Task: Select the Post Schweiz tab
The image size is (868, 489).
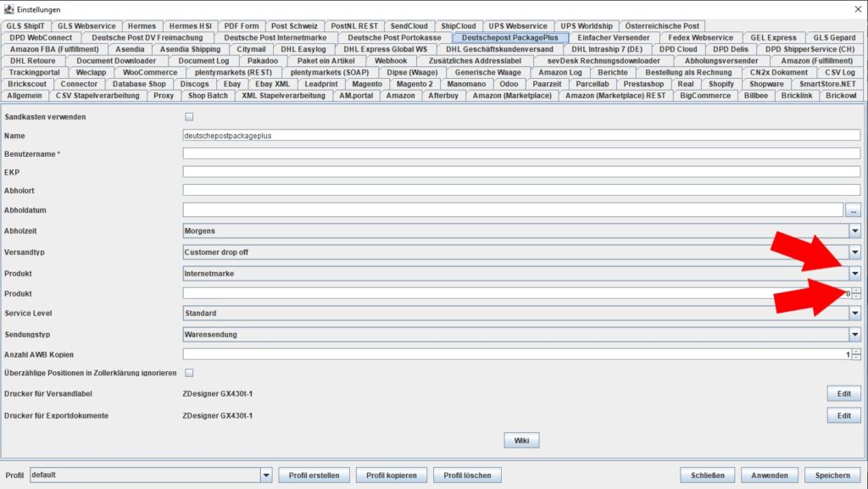Action: [x=294, y=26]
